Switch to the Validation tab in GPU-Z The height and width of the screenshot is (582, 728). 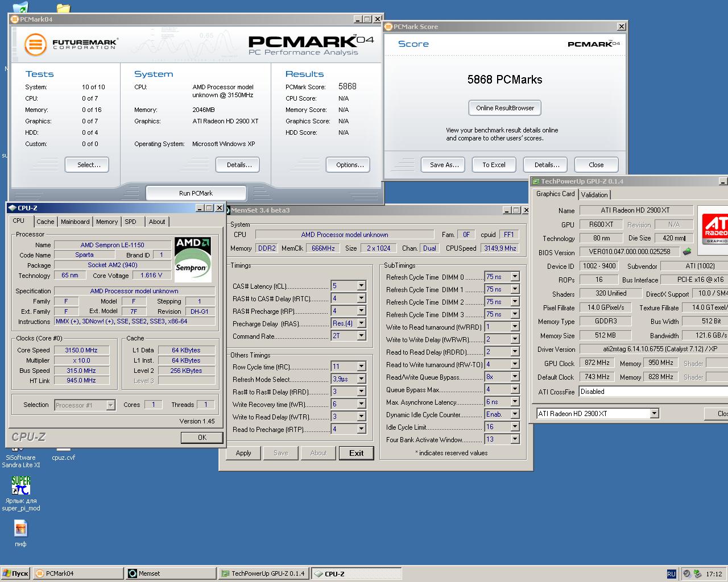pyautogui.click(x=594, y=194)
